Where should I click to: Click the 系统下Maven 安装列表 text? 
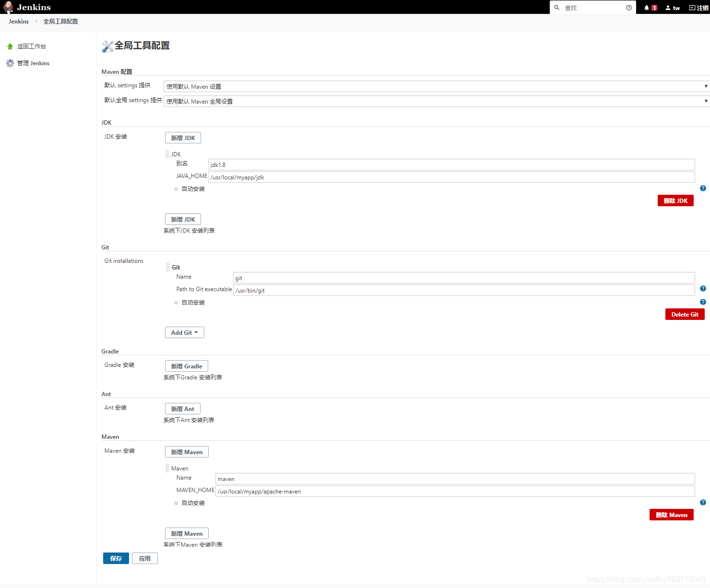click(x=193, y=545)
